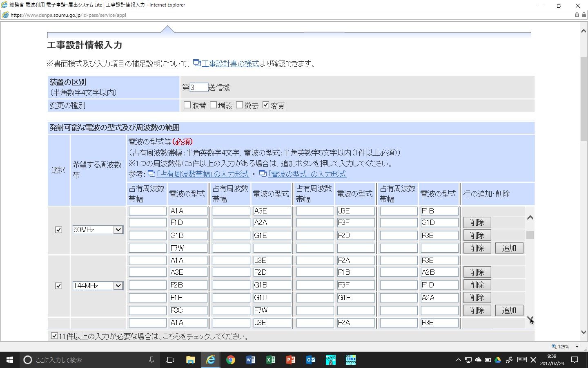
Task: Toggle the 選択 checkbox for the 144MHz band
Action: coord(58,286)
